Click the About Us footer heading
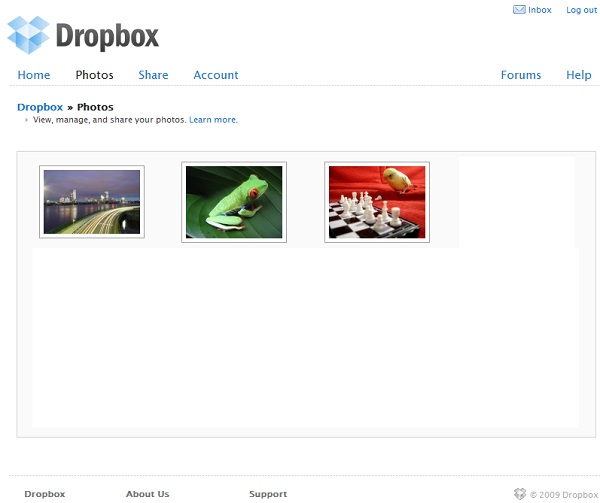Viewport: 600px width, 503px height. (x=148, y=494)
